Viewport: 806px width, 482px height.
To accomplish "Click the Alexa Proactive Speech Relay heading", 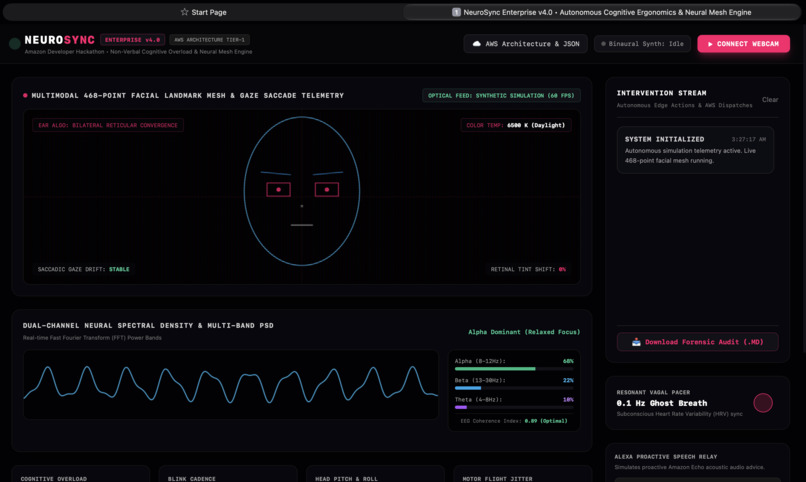I will tap(666, 457).
